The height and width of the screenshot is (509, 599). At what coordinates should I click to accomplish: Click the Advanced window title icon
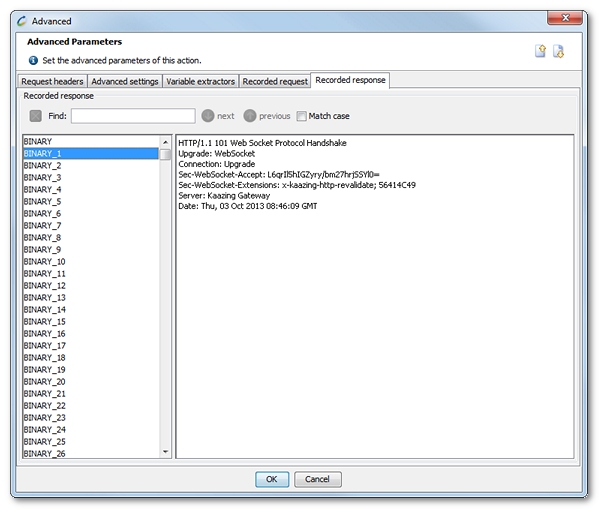21,21
